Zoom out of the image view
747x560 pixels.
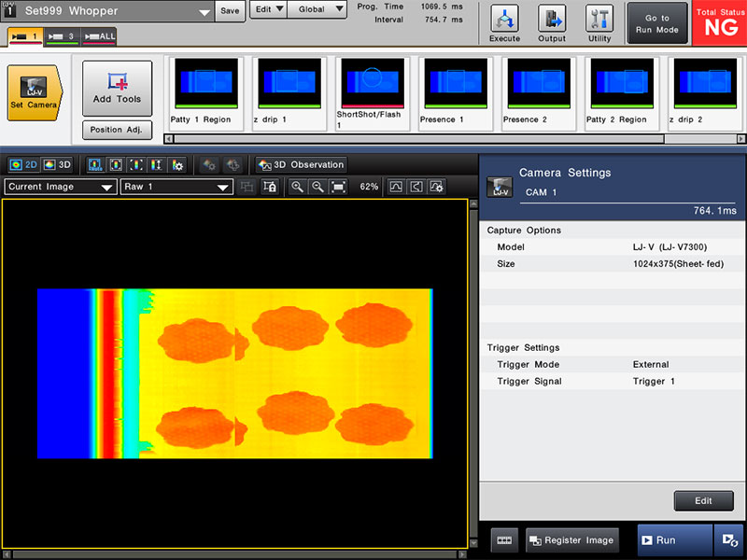[x=317, y=187]
